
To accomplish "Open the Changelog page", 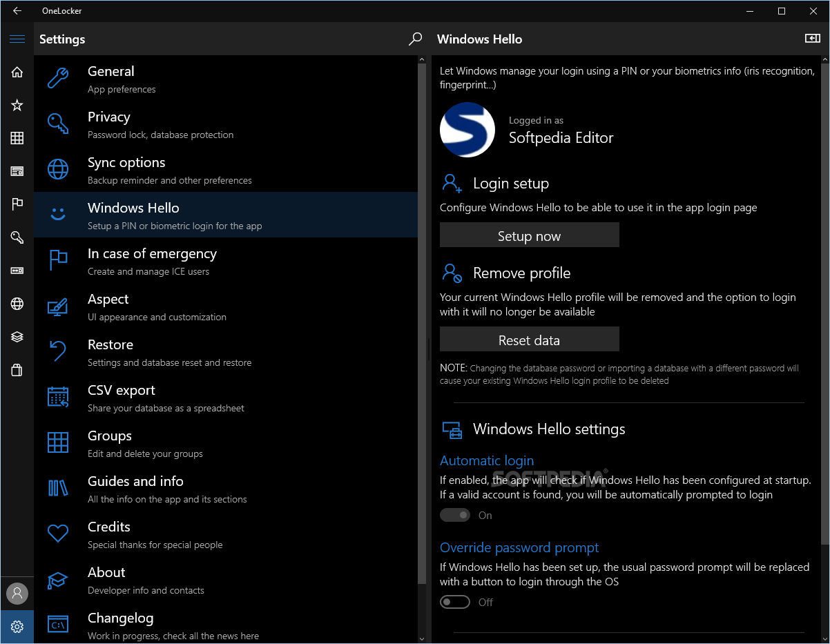I will [226, 625].
